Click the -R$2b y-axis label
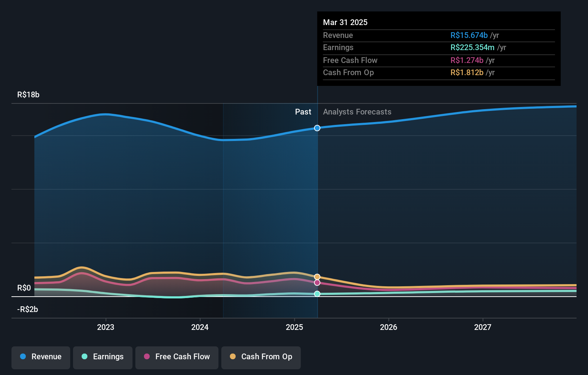The width and height of the screenshot is (588, 375). point(28,310)
